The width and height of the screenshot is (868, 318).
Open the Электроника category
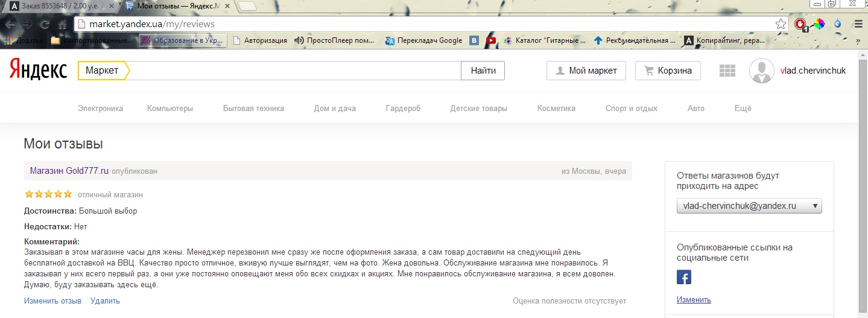pos(100,109)
